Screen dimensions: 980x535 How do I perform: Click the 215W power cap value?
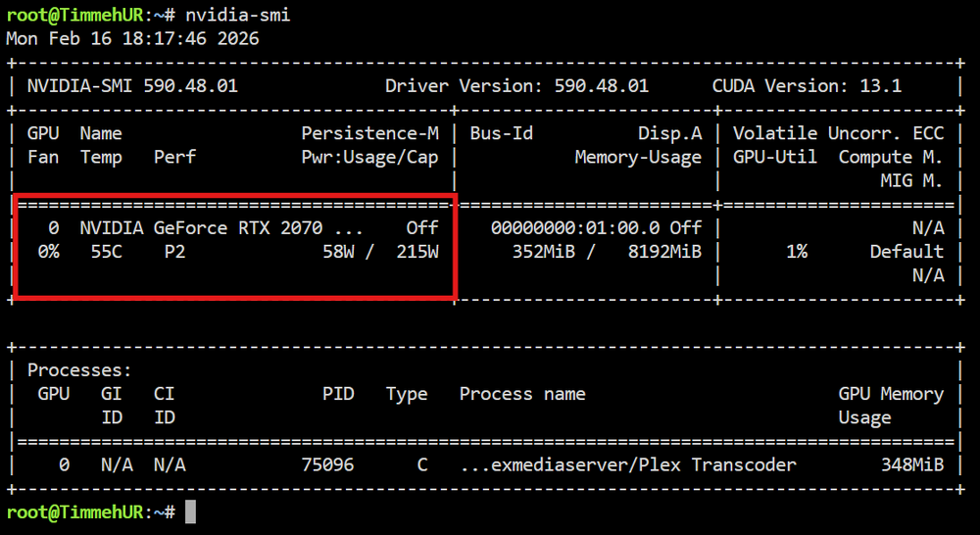click(417, 252)
